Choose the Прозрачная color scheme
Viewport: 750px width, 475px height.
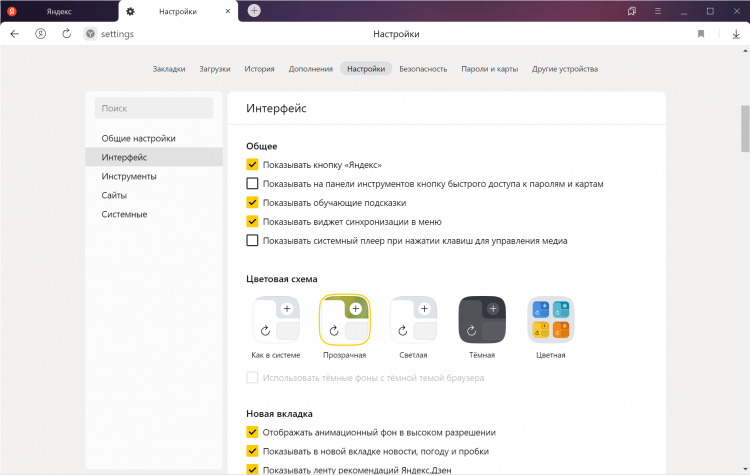[x=344, y=320]
